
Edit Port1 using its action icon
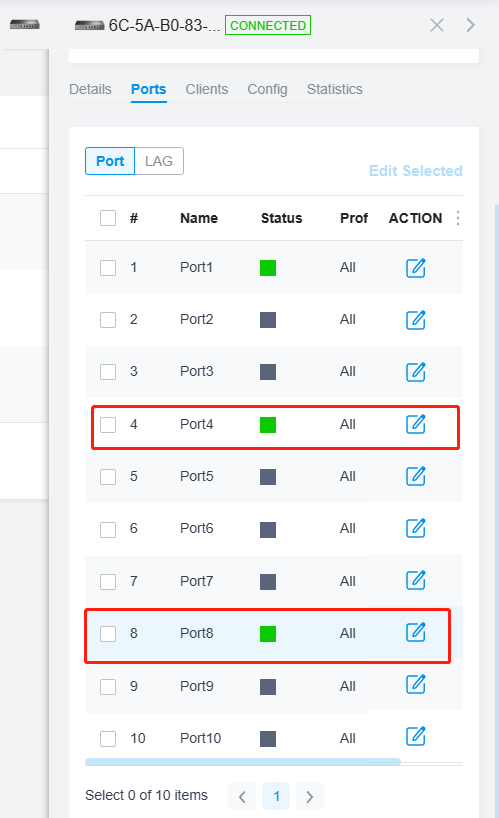tap(416, 268)
